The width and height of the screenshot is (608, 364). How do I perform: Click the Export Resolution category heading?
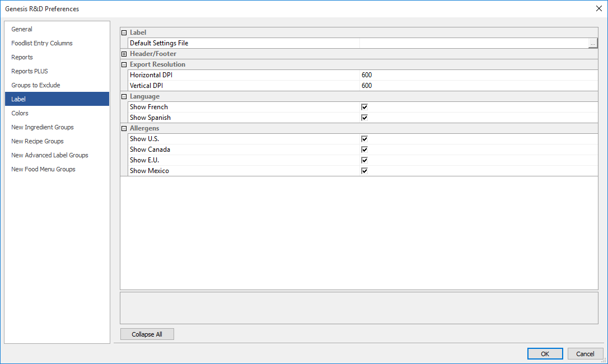(x=157, y=64)
